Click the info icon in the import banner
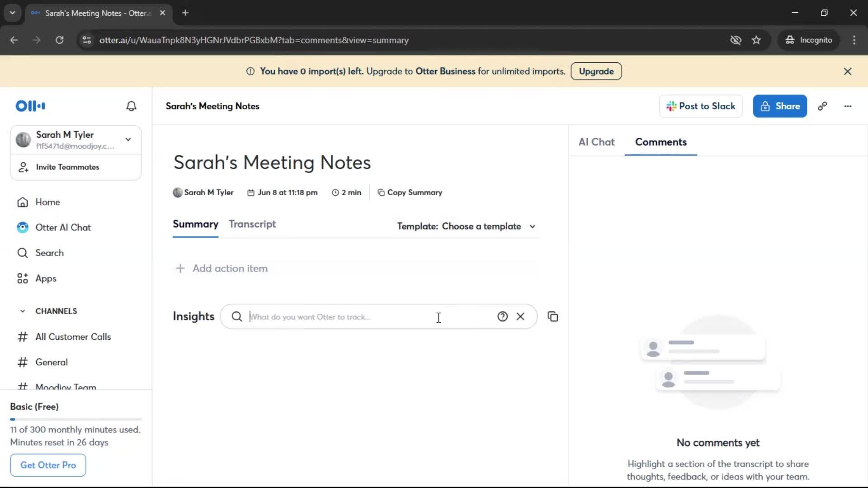Image resolution: width=868 pixels, height=488 pixels. pyautogui.click(x=250, y=71)
